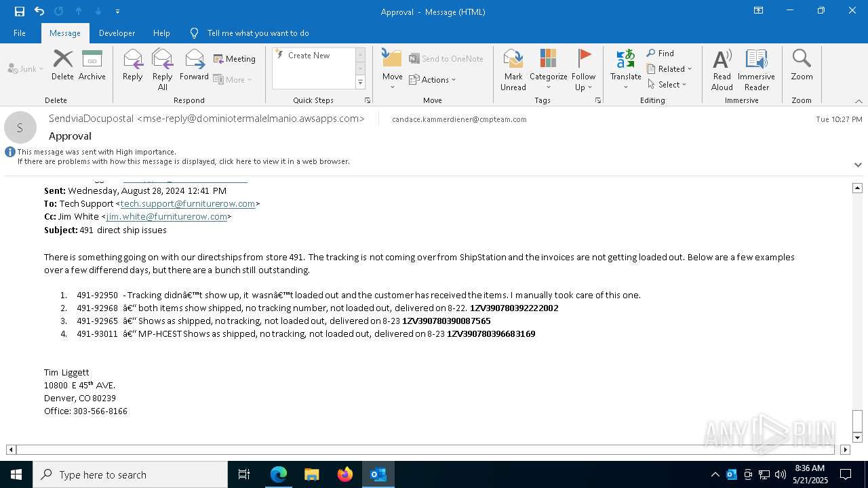Open the Help tab
Image resolution: width=868 pixels, height=488 pixels.
coord(161,33)
